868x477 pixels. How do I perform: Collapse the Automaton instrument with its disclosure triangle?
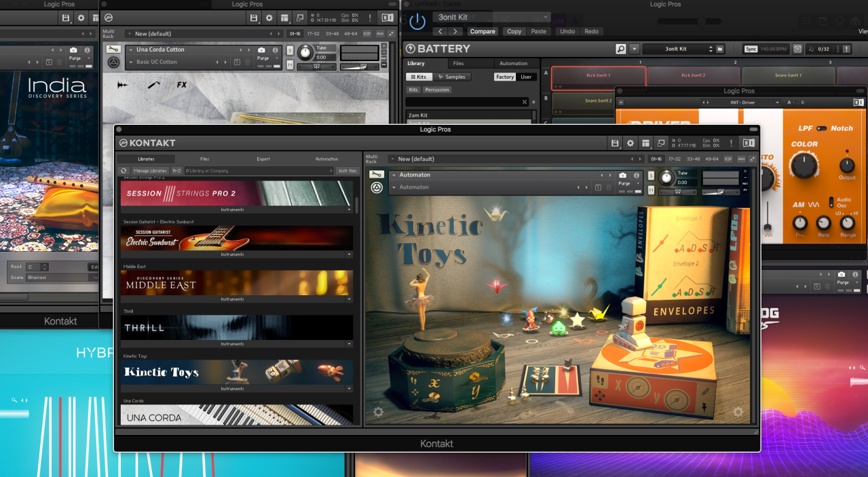[x=394, y=174]
